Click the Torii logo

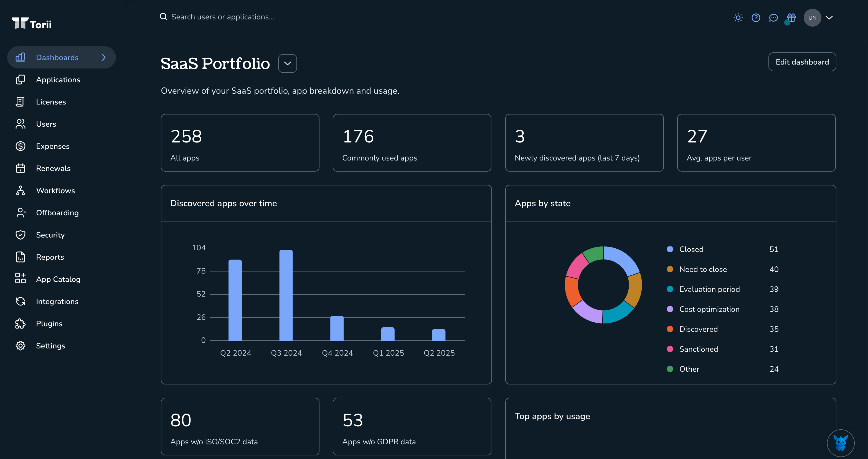tap(32, 23)
